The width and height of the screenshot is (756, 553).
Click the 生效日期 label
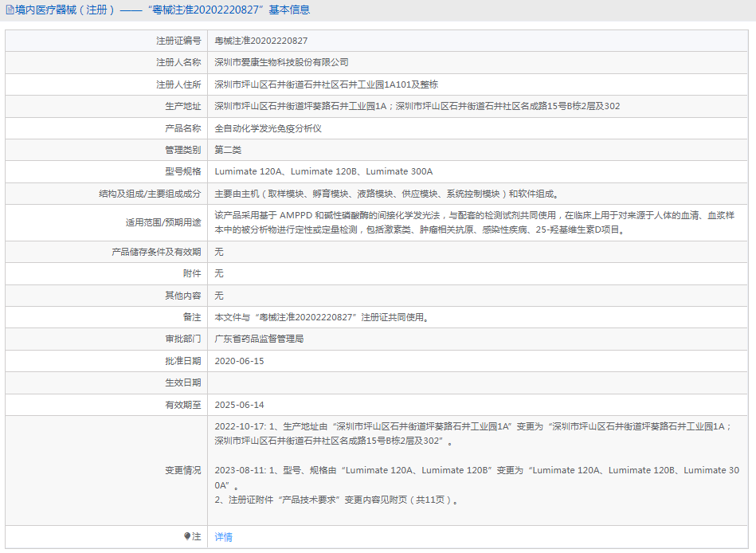182,382
